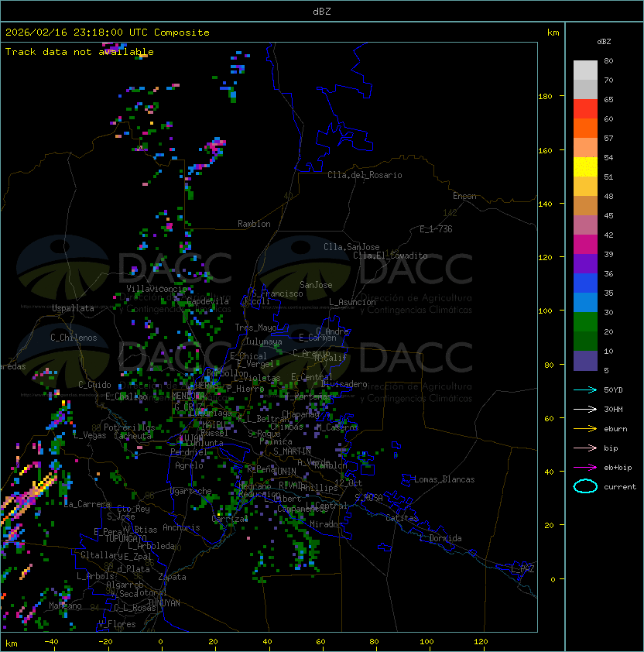Screen dimensions: 644x652
Task: Click the 'Anchoris' map label
Action: pos(181,527)
